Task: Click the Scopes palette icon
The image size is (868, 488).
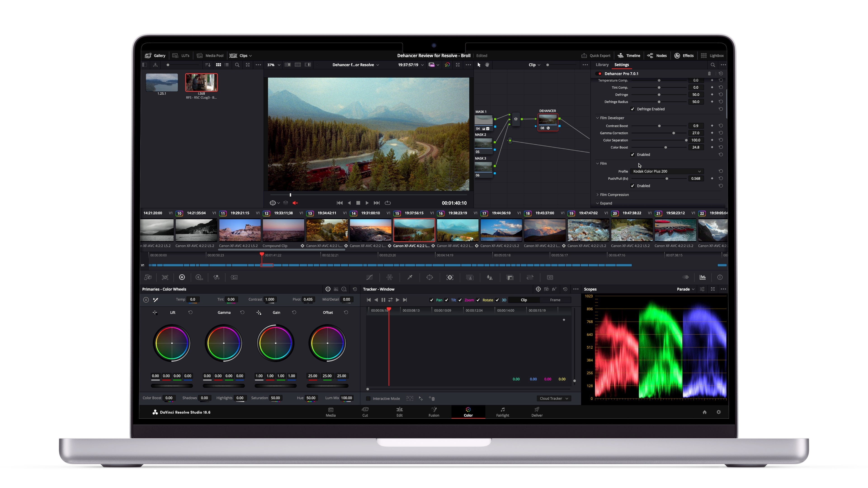Action: click(703, 277)
